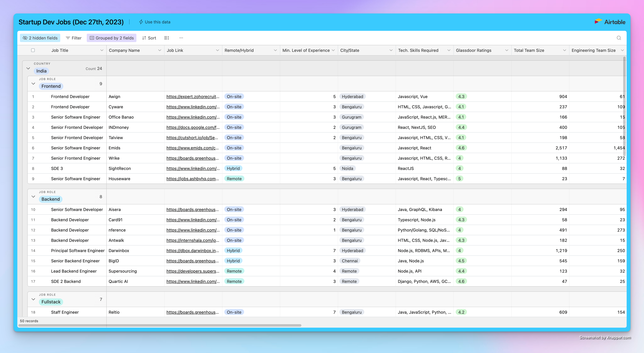The height and width of the screenshot is (353, 644).
Task: Open Min. Level of Experience column dropdown
Action: tap(333, 50)
